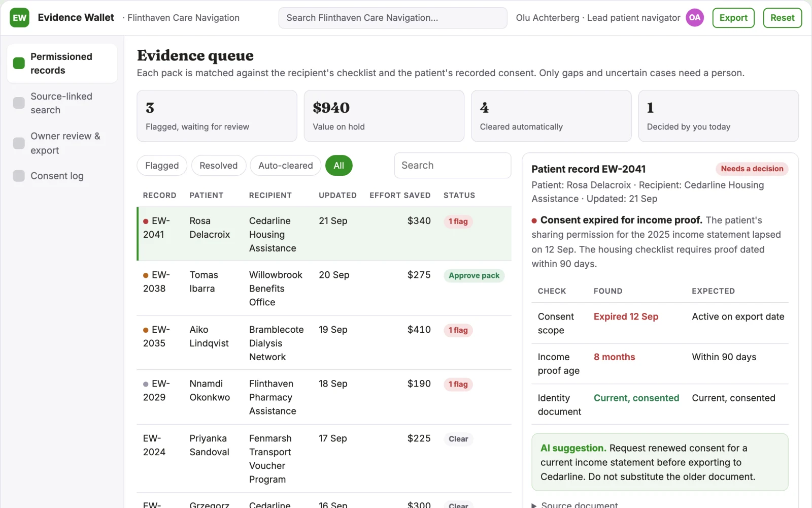
Task: Click the $940 Value on hold card
Action: (x=384, y=116)
